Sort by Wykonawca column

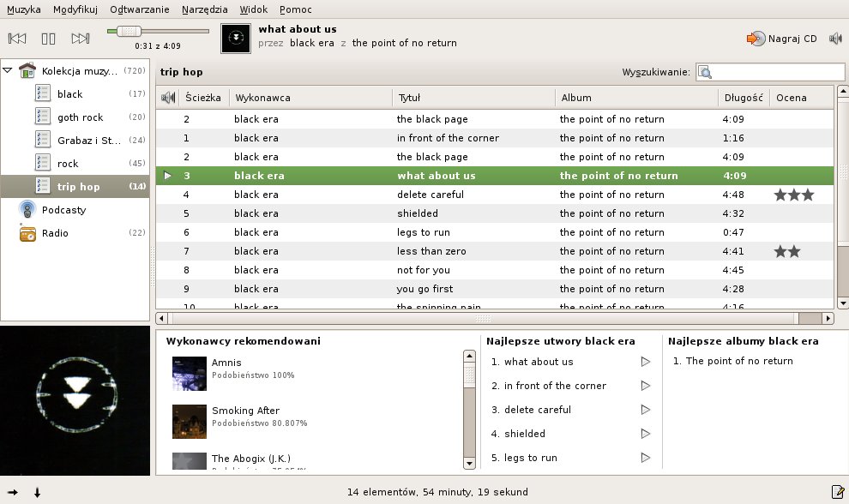click(x=310, y=98)
